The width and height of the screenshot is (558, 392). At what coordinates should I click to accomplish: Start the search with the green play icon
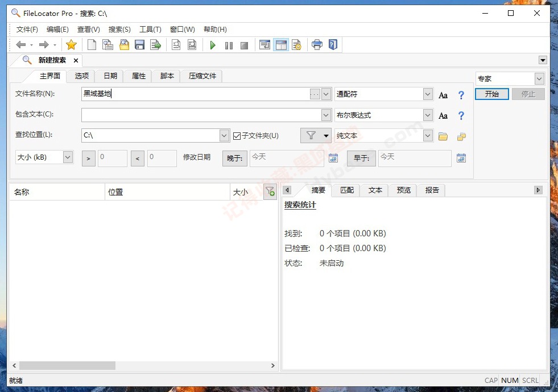tap(212, 44)
